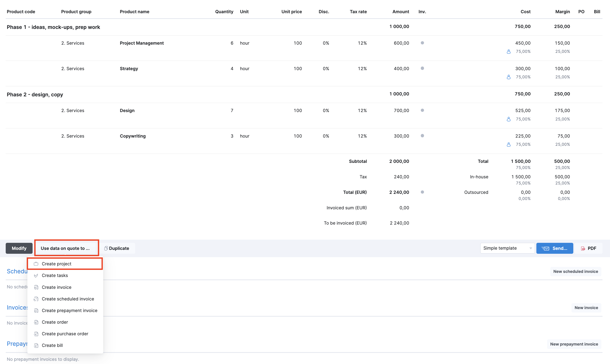This screenshot has height=364, width=610.
Task: Click the icon beside Create order
Action: pos(36,322)
